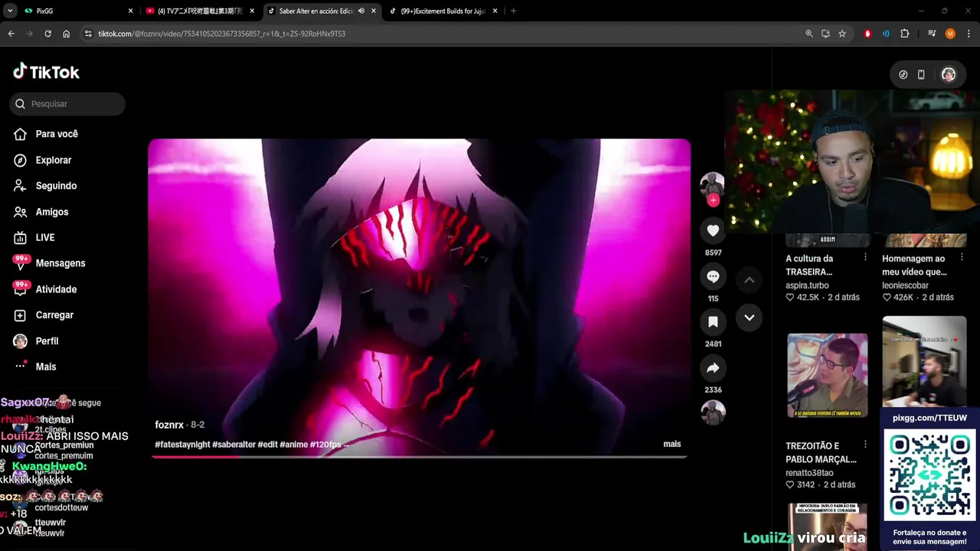Open the profile avatar in top bar

tap(949, 74)
